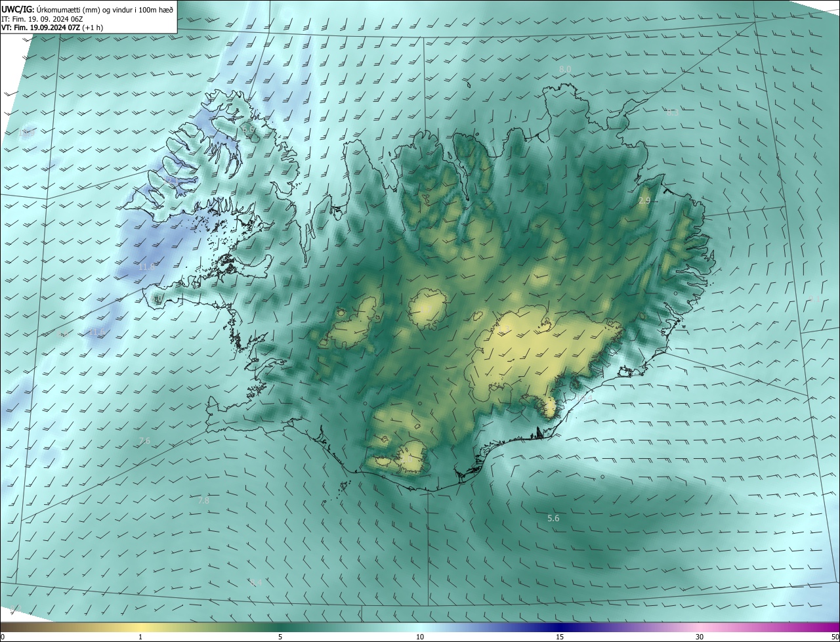Click the '5.6' value south of Iceland

[553, 519]
